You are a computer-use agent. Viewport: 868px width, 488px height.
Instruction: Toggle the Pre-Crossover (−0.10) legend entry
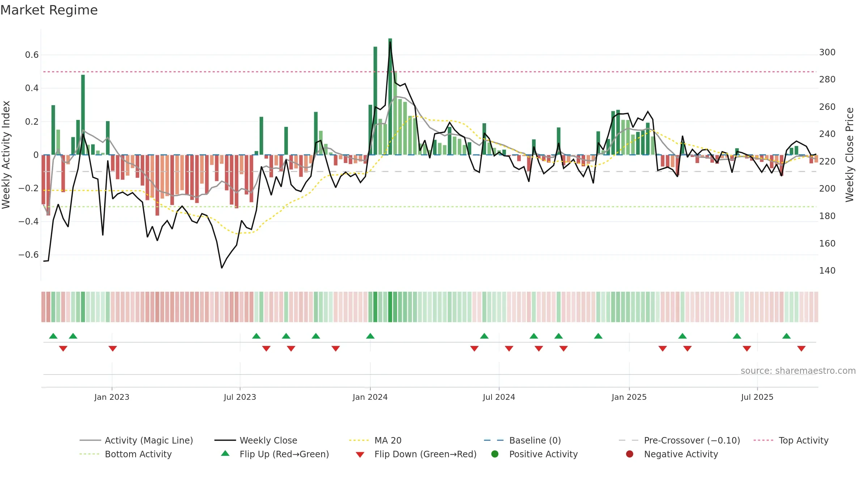(679, 440)
